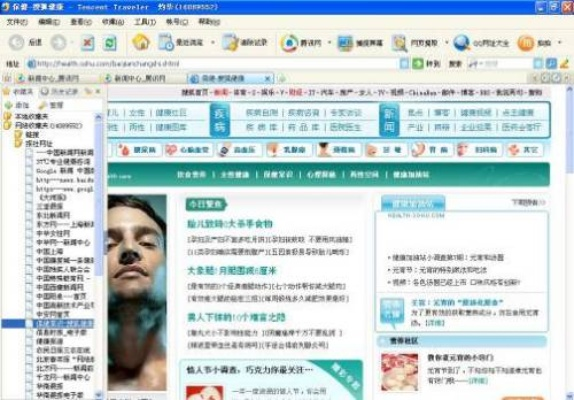Click the orange round toolbar icon
The height and width of the screenshot is (400, 574).
525,43
